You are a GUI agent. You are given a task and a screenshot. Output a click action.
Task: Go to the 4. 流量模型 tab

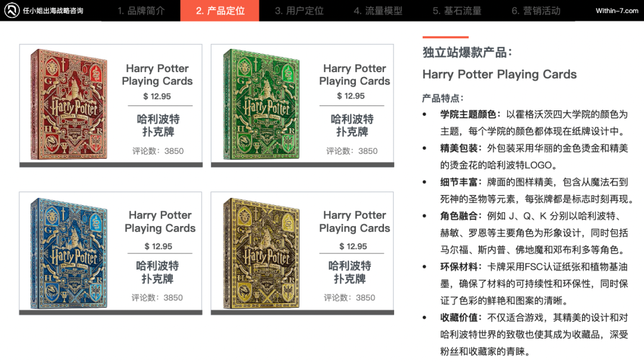378,11
